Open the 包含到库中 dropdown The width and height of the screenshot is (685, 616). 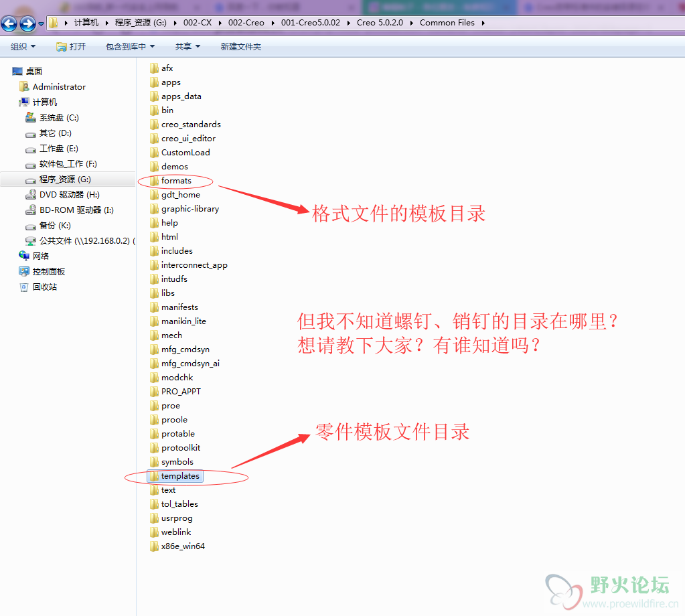130,47
